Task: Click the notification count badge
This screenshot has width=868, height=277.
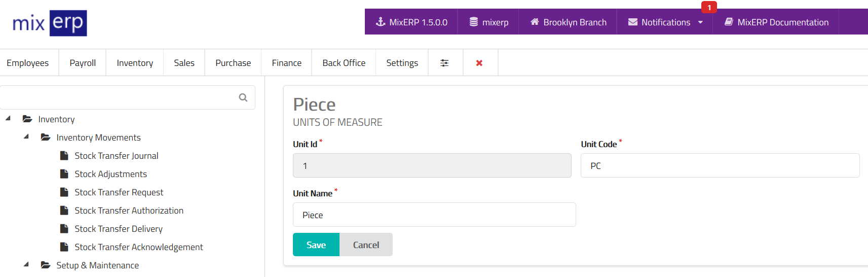Action: (709, 8)
